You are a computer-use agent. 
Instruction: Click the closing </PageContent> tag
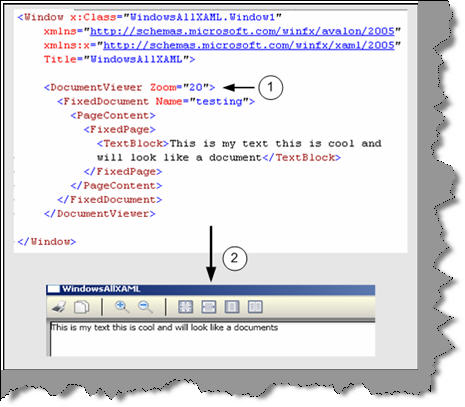pyautogui.click(x=116, y=185)
